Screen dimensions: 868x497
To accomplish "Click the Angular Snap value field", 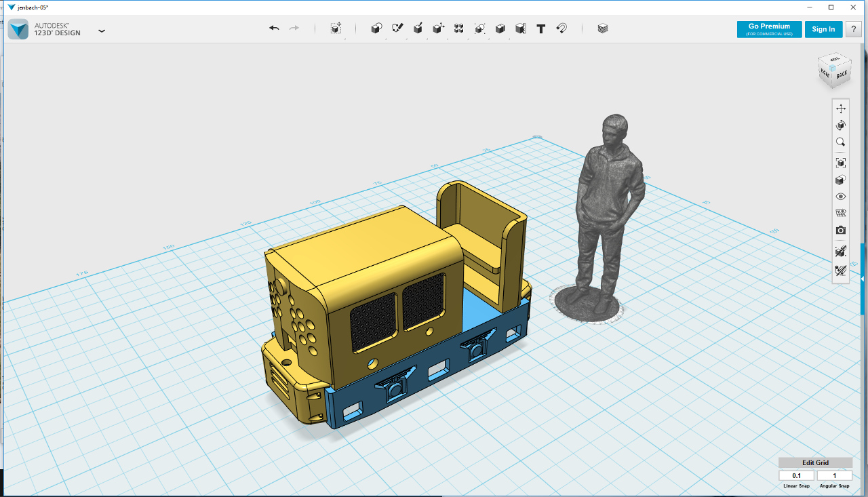I will coord(835,476).
